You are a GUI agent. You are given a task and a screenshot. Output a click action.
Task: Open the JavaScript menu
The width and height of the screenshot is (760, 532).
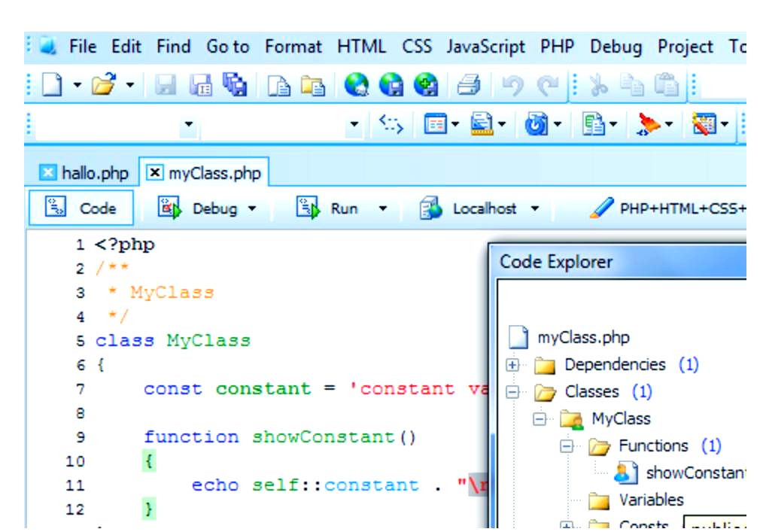(485, 47)
